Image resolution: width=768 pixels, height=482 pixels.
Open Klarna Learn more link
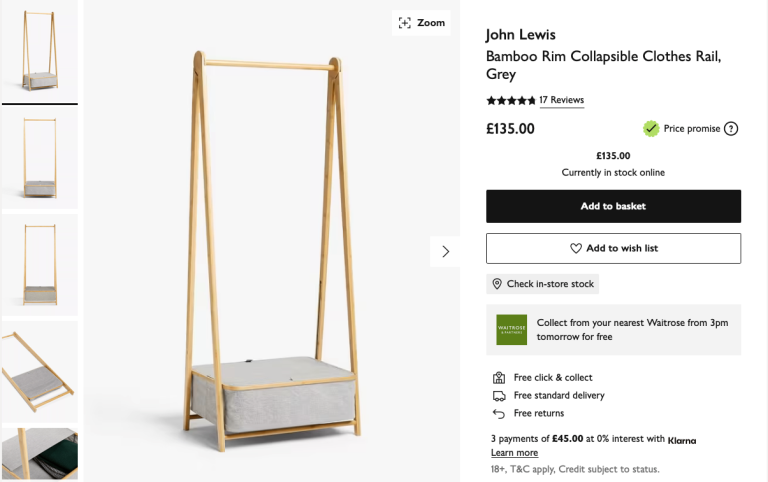(514, 453)
